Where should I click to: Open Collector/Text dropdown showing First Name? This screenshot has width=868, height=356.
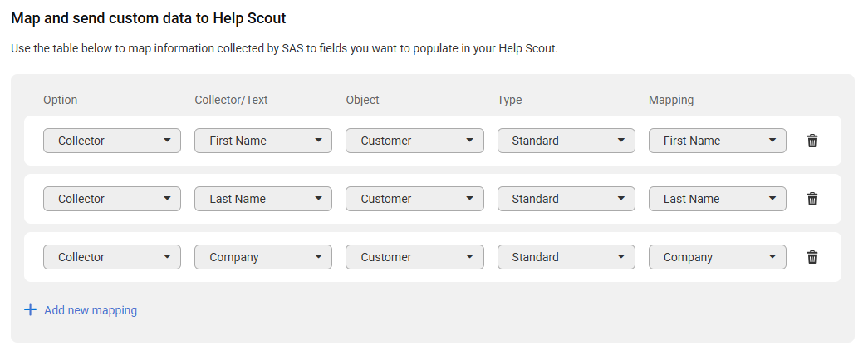[263, 141]
